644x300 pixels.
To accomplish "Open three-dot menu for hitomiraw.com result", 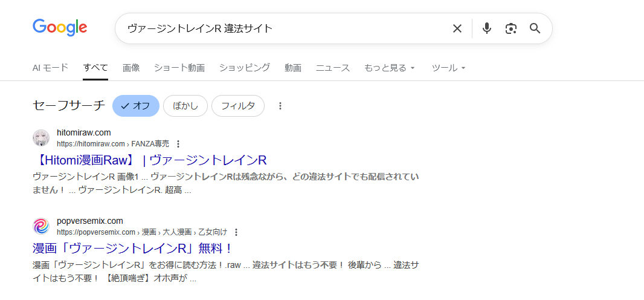I will click(178, 144).
